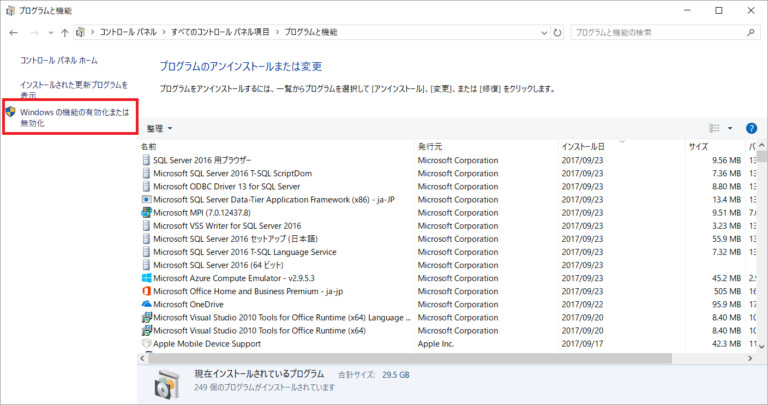Click the Microsoft MPI program icon
768x405 pixels.
(x=146, y=212)
